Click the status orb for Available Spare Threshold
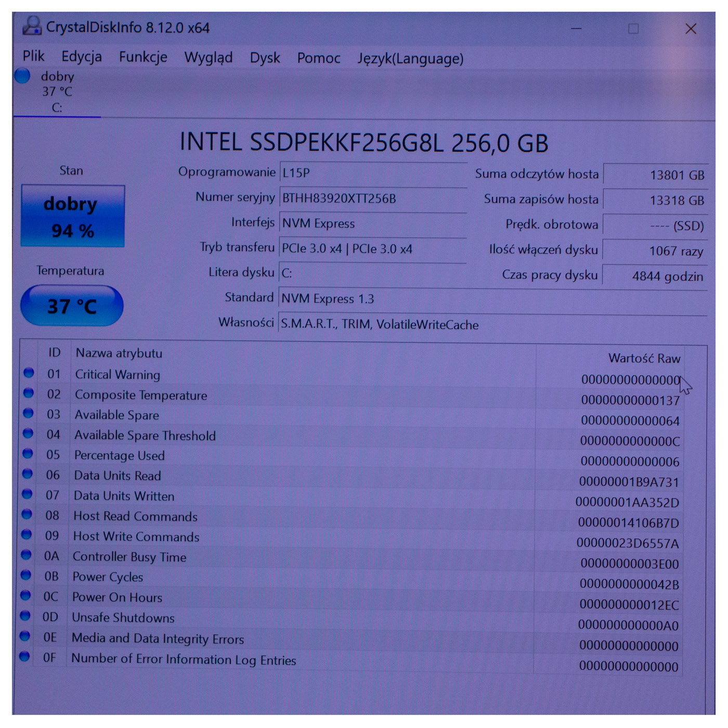 (28, 433)
